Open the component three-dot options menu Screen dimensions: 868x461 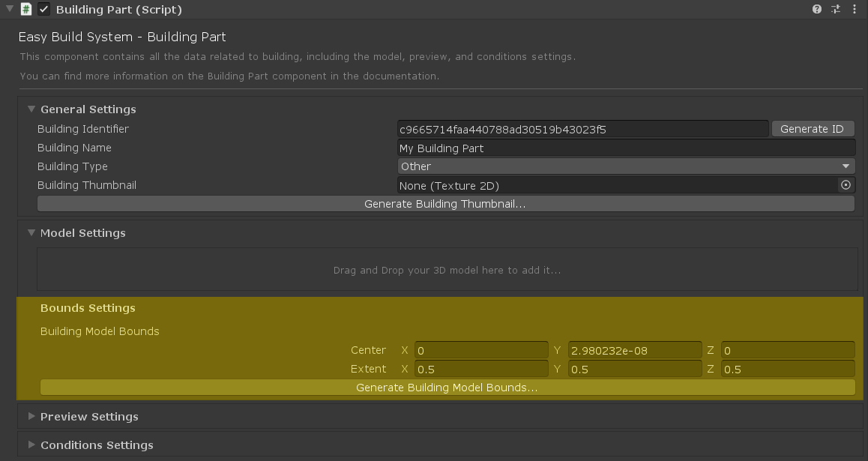pyautogui.click(x=855, y=10)
